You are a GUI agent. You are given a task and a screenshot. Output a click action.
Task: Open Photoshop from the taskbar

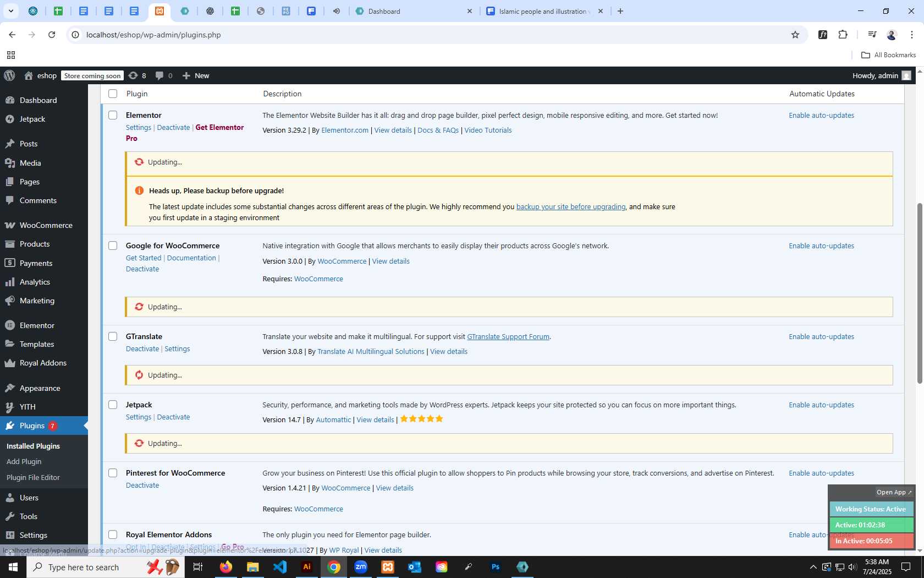point(495,567)
